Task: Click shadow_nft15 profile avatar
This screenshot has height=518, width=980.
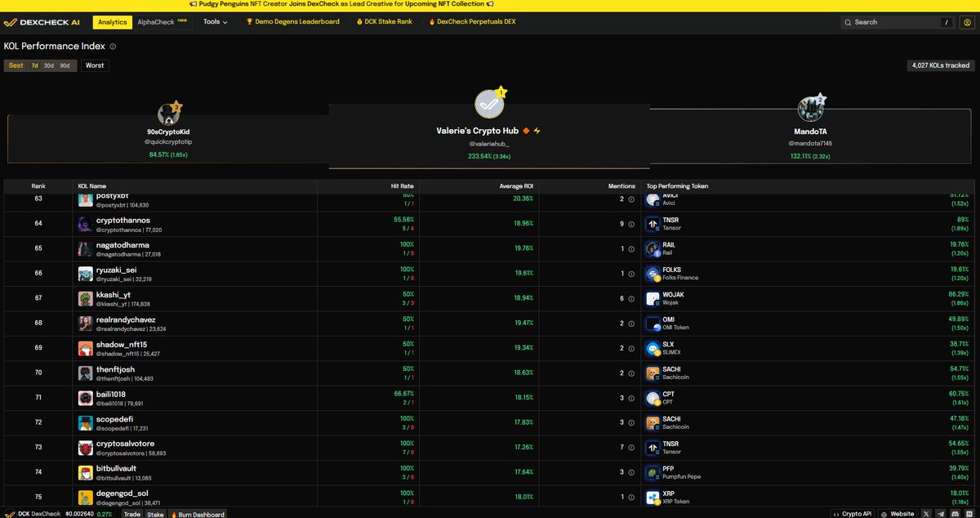Action: (x=86, y=349)
